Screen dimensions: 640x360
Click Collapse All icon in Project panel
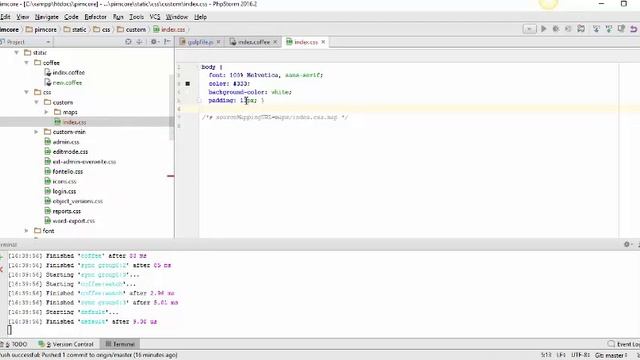139,42
